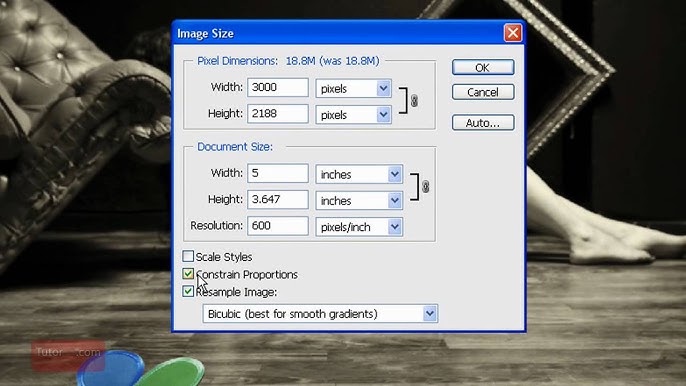Enable the Scale Styles checkbox
The height and width of the screenshot is (386, 686).
[x=188, y=256]
